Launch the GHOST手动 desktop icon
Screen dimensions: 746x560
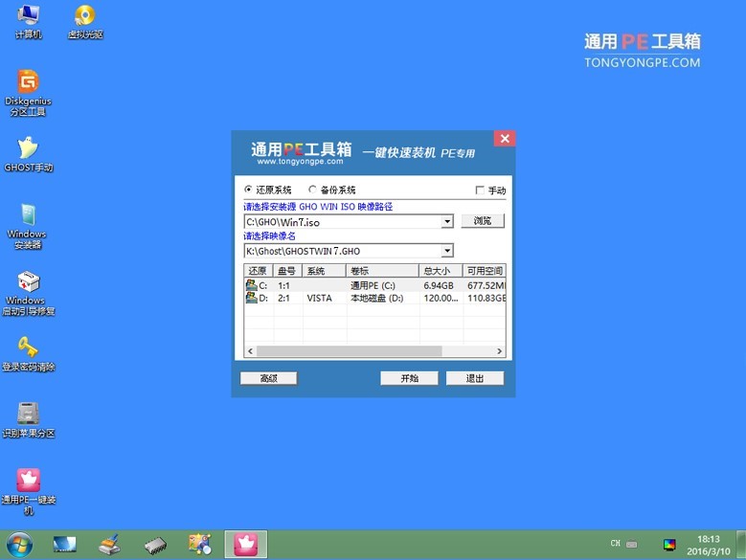point(28,148)
